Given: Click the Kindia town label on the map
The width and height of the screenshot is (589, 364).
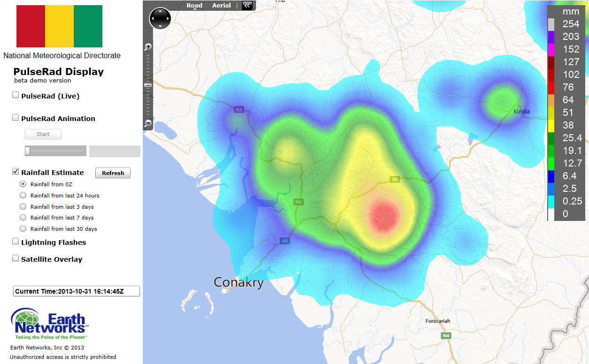Looking at the screenshot, I should (x=522, y=112).
